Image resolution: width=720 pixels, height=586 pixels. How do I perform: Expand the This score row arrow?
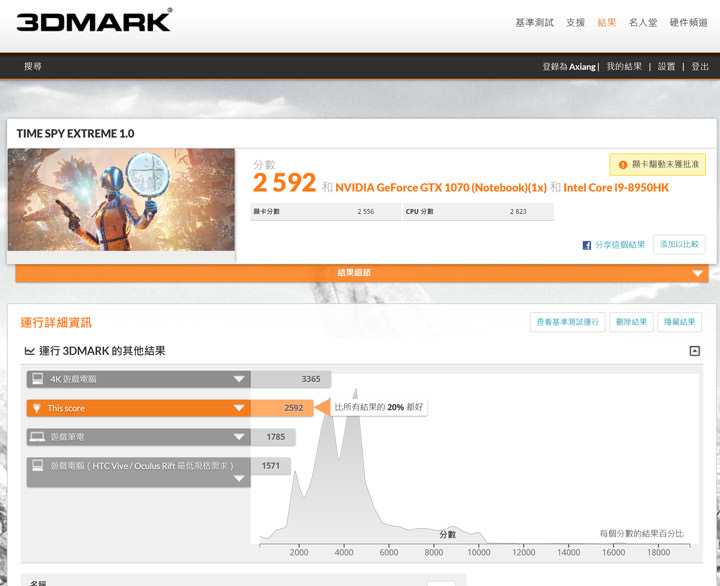click(238, 408)
